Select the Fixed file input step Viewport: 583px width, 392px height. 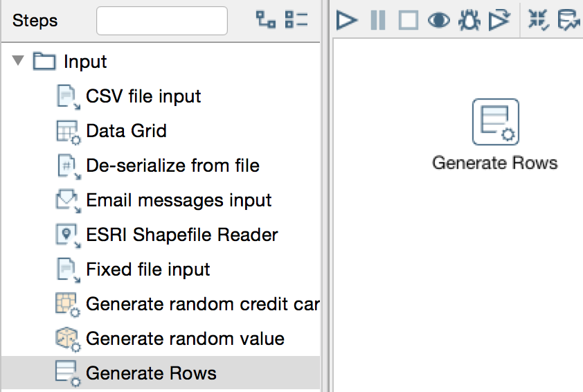(147, 269)
